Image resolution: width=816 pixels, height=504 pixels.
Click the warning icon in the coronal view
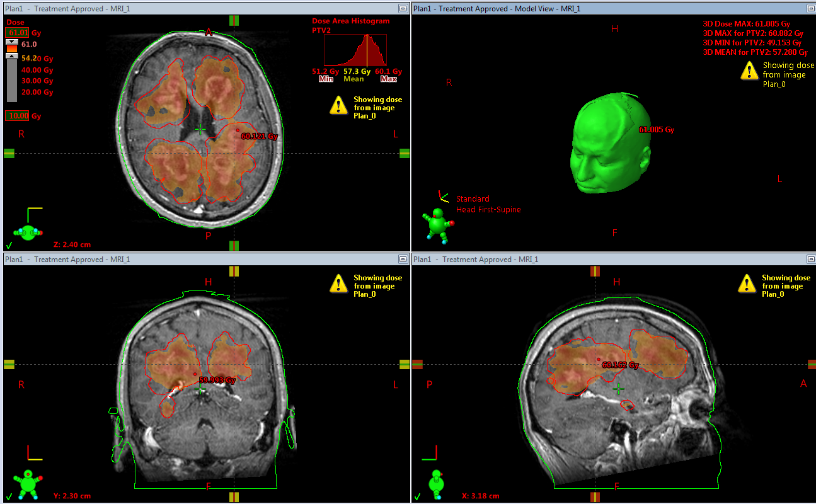tap(338, 283)
